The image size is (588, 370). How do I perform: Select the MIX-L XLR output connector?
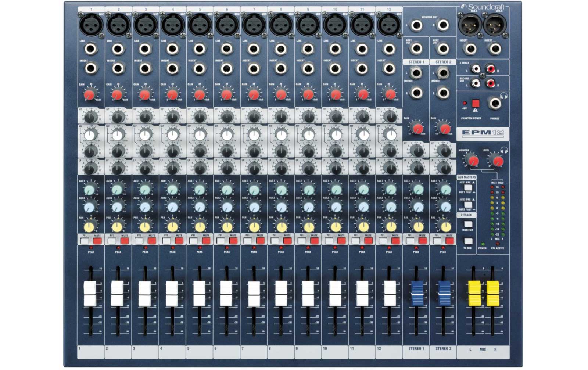[469, 25]
